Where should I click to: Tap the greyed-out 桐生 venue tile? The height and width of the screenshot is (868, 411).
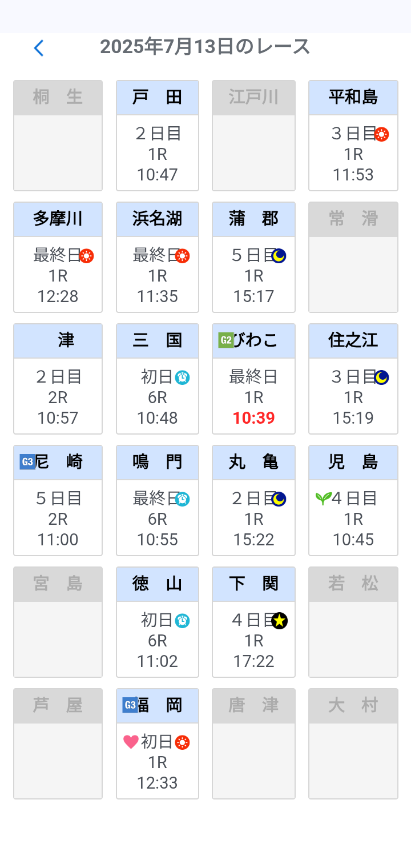58,136
